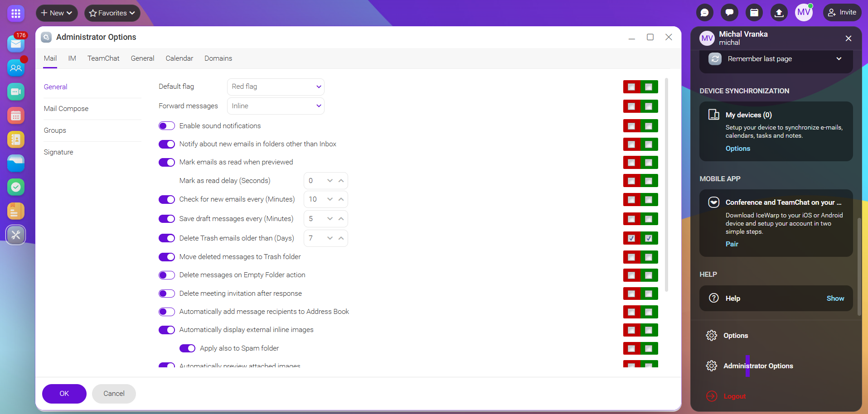868x414 pixels.
Task: Uncheck red checkbox for Delete Trash emails row
Action: 631,238
